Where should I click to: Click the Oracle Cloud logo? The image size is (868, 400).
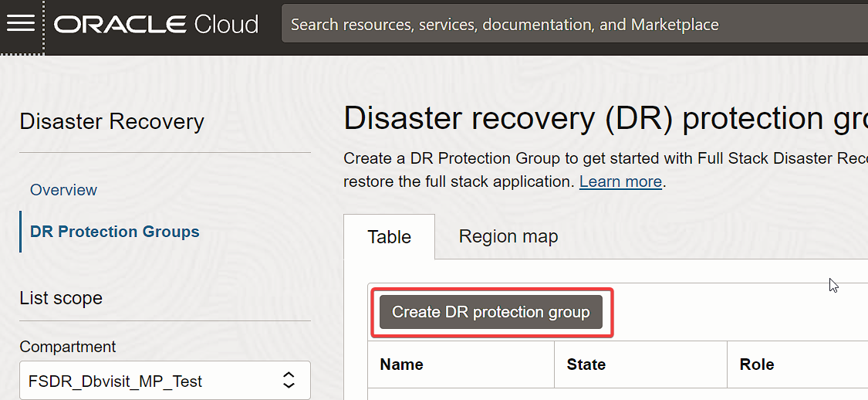156,25
